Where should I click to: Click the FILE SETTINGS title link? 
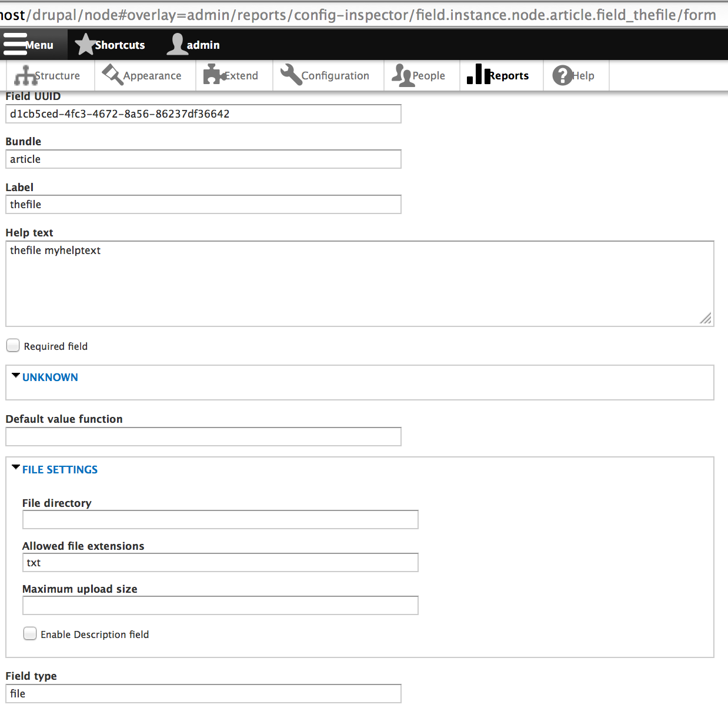pyautogui.click(x=60, y=470)
